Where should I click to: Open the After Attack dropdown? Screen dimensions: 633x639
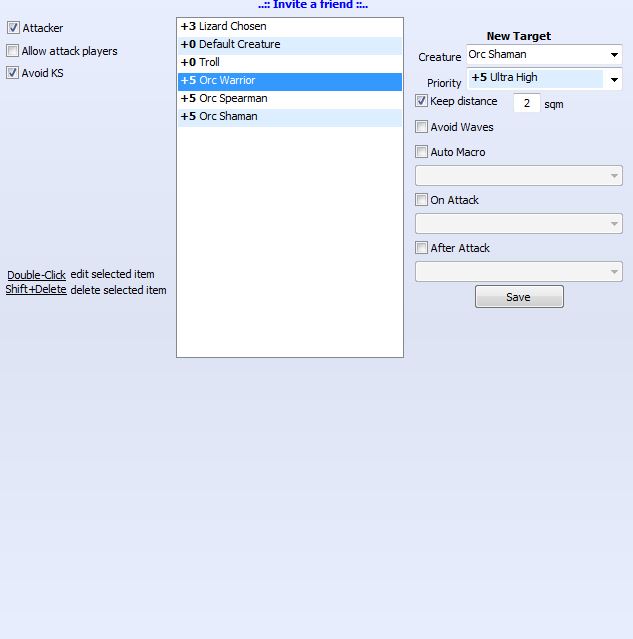click(518, 272)
